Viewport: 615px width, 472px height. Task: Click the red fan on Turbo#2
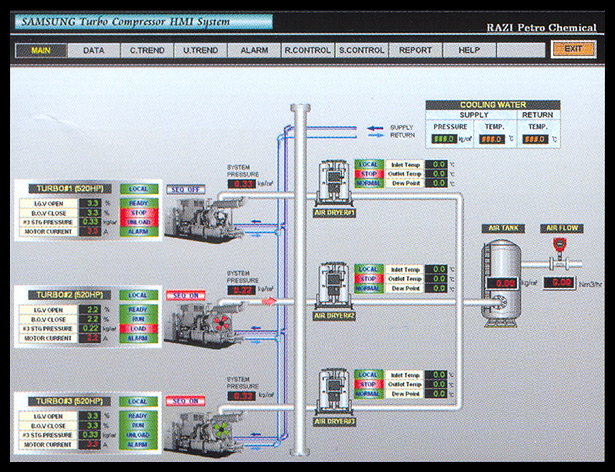[x=221, y=323]
